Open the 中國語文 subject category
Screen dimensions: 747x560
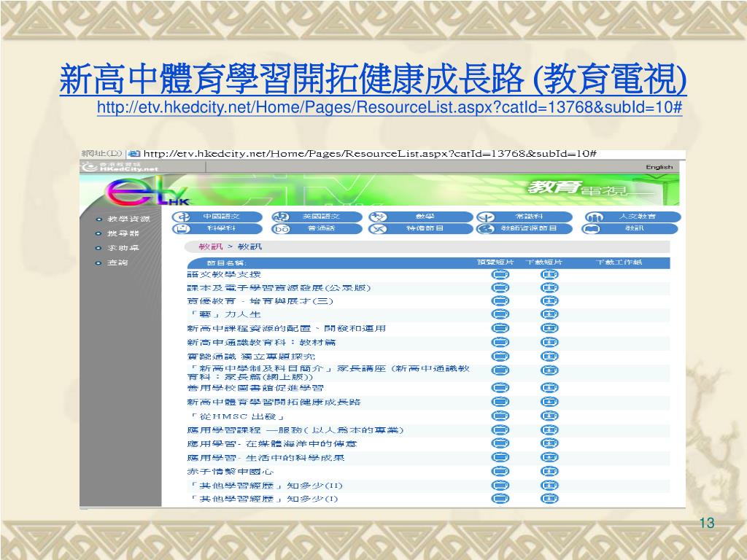click(x=217, y=217)
